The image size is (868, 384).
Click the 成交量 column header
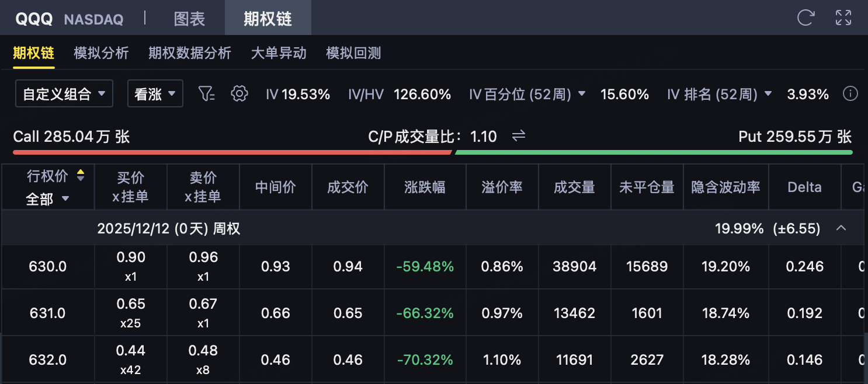click(x=574, y=187)
